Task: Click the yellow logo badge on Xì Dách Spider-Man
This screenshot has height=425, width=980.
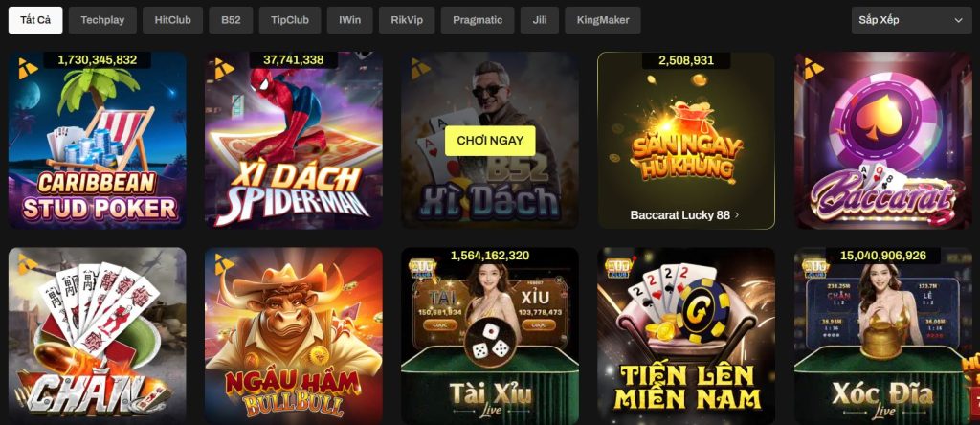Action: 224,69
